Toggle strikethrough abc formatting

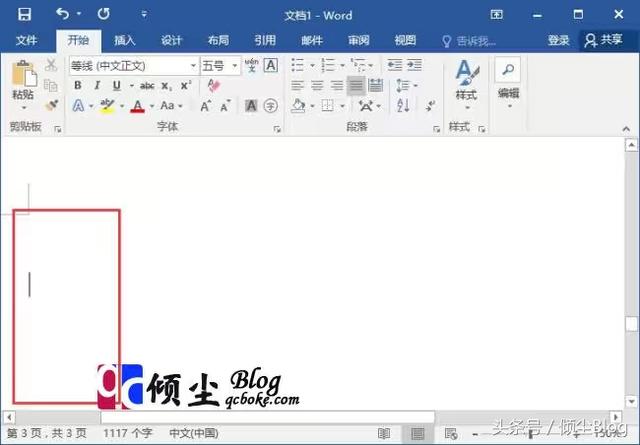(147, 86)
